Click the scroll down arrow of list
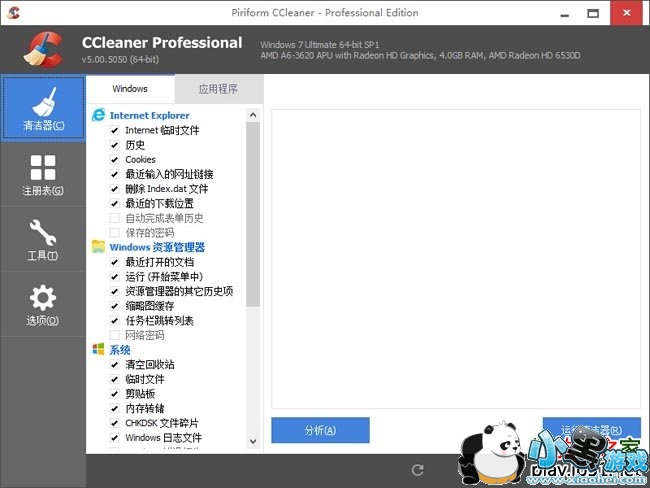The image size is (650, 488). coord(253,442)
